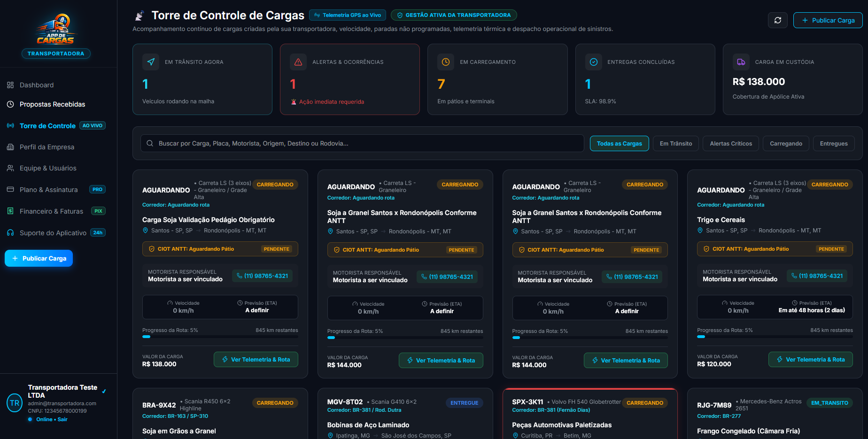Click the truck icon in Carga em Custódia
Image resolution: width=868 pixels, height=439 pixels.
[x=741, y=62]
